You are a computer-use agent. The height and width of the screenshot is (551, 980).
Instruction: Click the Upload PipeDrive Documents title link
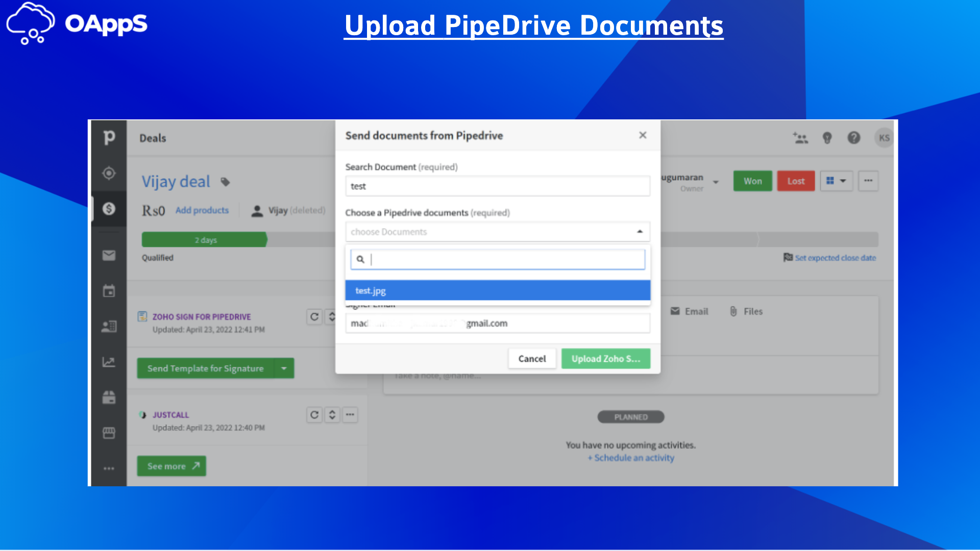(534, 26)
